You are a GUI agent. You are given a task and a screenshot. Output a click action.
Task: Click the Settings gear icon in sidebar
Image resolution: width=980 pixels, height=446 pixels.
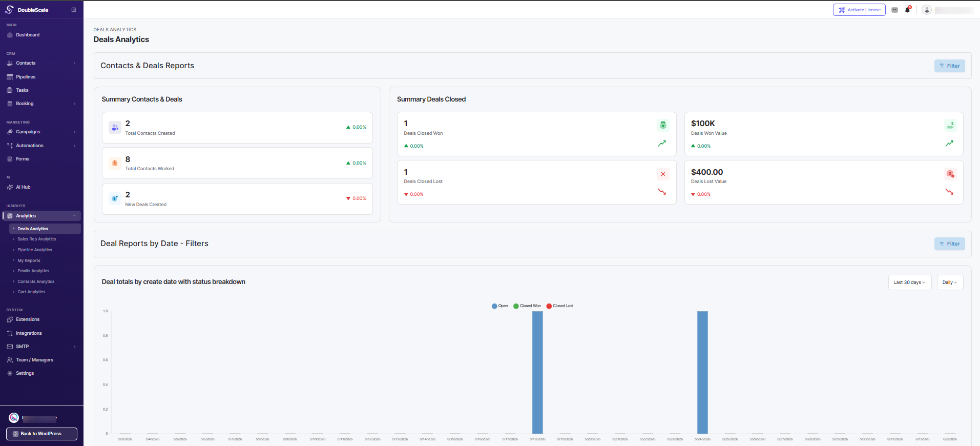10,373
